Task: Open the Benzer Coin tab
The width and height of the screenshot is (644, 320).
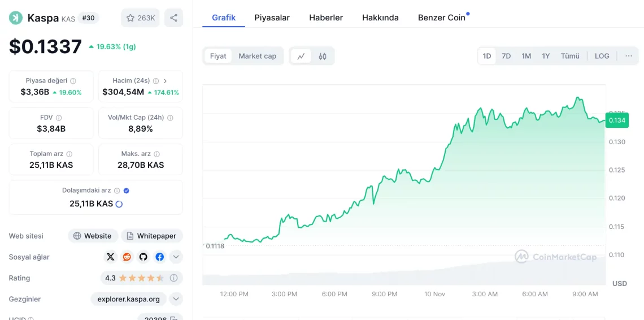Action: tap(442, 18)
